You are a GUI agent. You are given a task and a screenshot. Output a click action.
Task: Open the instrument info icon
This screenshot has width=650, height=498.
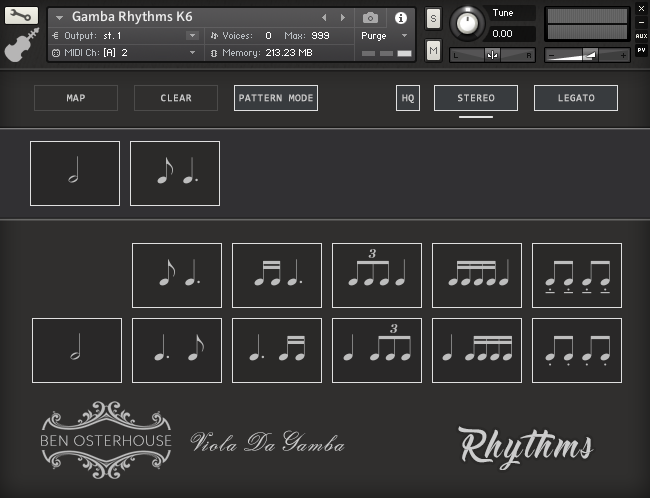click(400, 18)
